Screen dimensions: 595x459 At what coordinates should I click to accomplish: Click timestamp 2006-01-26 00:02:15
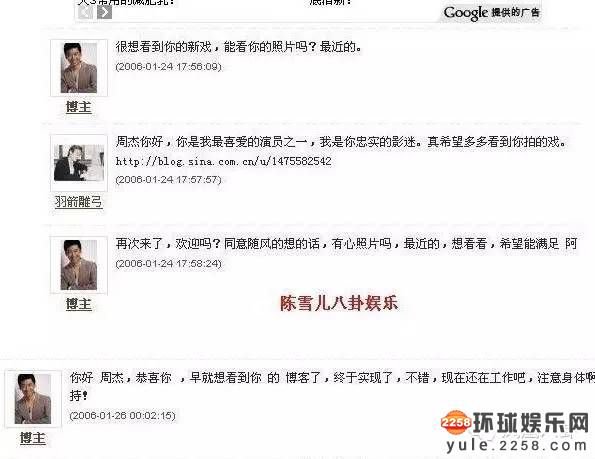[x=123, y=415]
